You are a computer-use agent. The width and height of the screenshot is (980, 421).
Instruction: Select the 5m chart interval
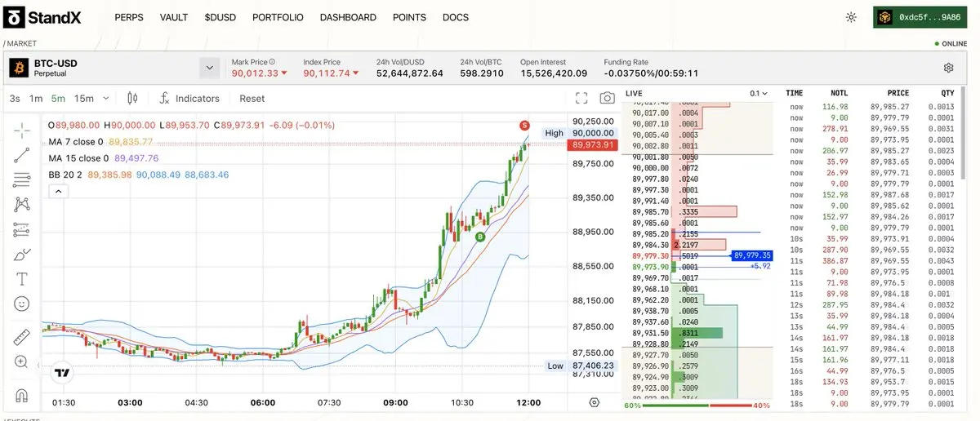click(58, 99)
